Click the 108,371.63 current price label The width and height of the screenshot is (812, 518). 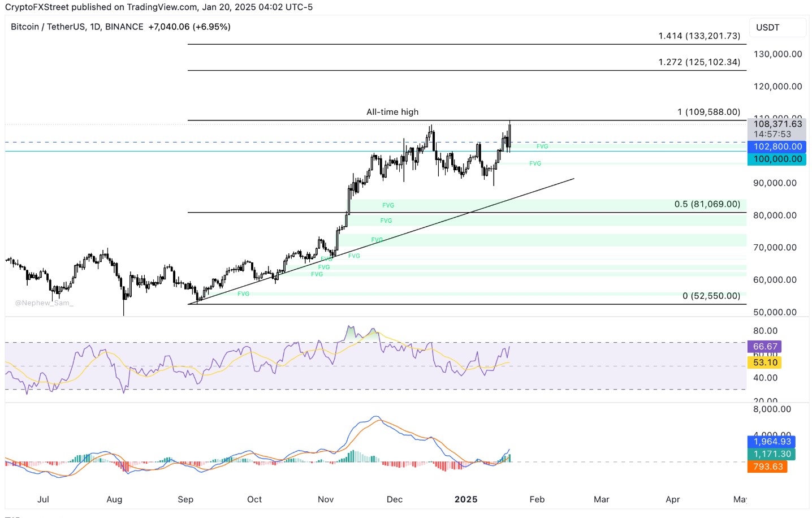777,124
